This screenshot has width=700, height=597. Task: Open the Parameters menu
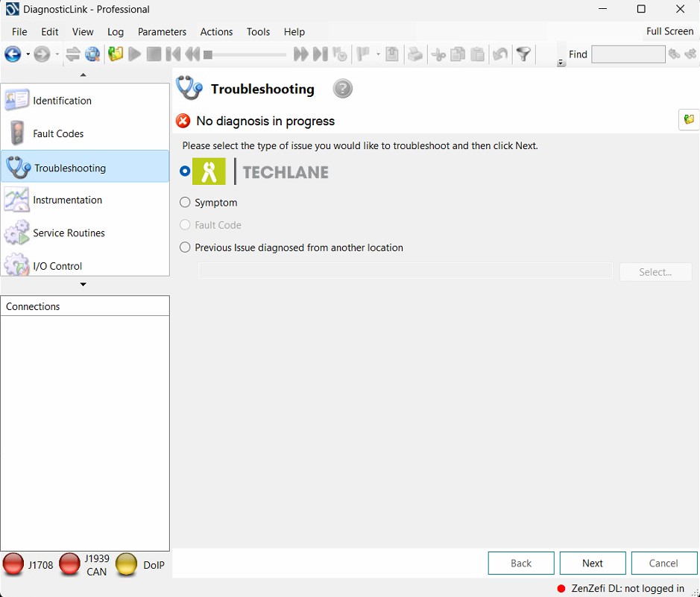[162, 31]
